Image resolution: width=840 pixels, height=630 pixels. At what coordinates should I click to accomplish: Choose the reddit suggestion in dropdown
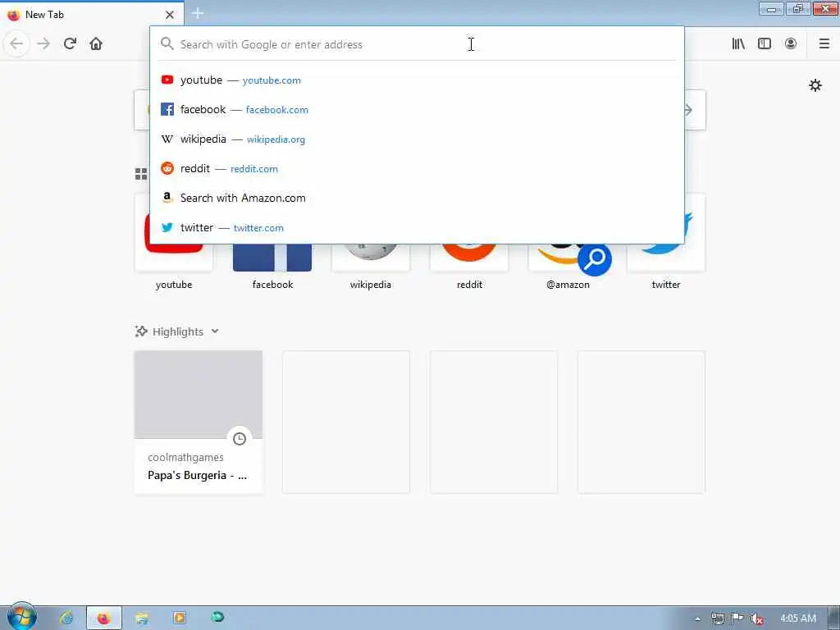point(418,168)
